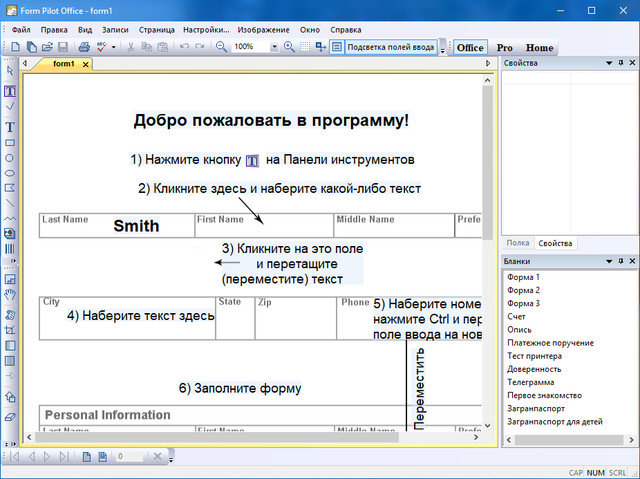Click the zoom out magnifier icon
640x479 pixels.
click(x=220, y=47)
